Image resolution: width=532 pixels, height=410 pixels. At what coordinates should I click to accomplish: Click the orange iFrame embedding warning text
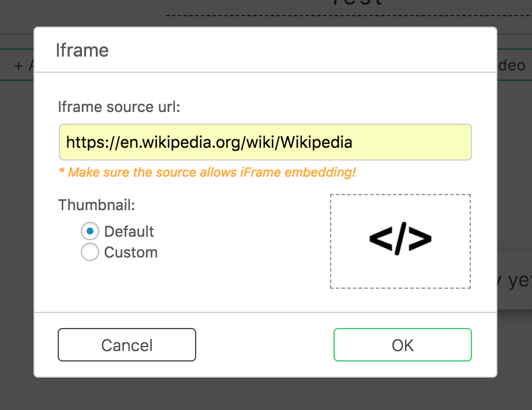coord(207,172)
